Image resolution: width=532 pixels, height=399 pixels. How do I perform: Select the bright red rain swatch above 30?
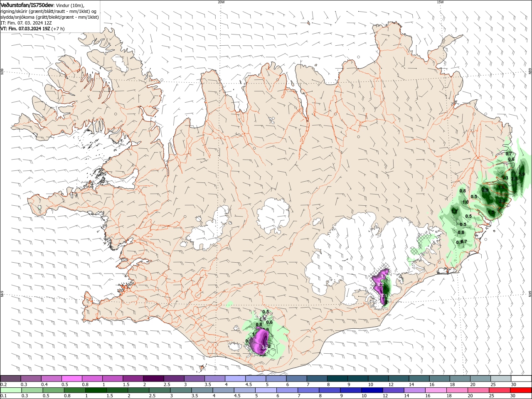point(520,390)
